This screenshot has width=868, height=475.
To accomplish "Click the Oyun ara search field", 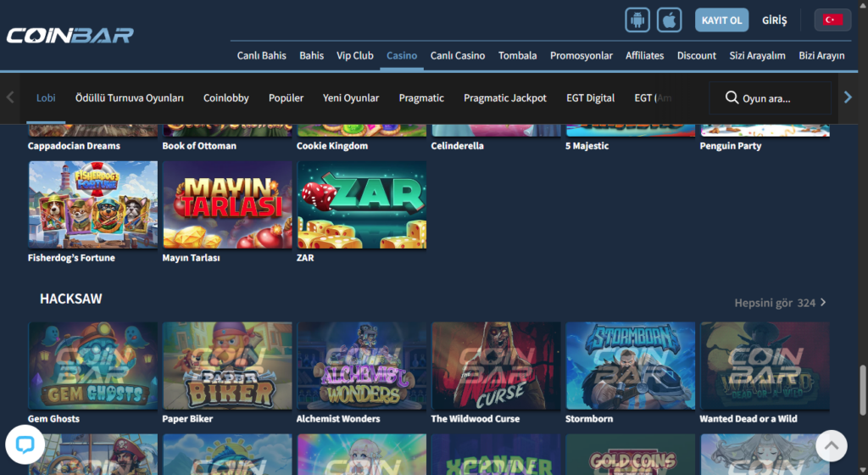I will (x=780, y=98).
